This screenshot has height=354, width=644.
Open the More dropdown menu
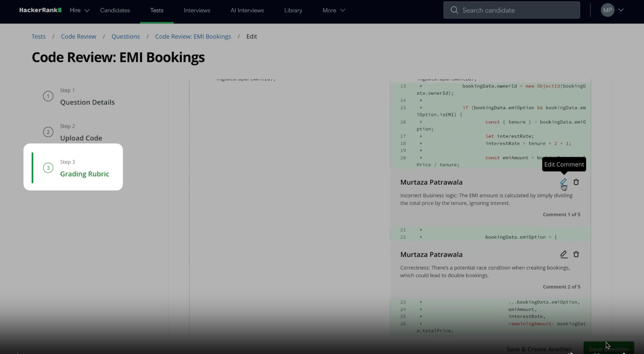point(334,10)
